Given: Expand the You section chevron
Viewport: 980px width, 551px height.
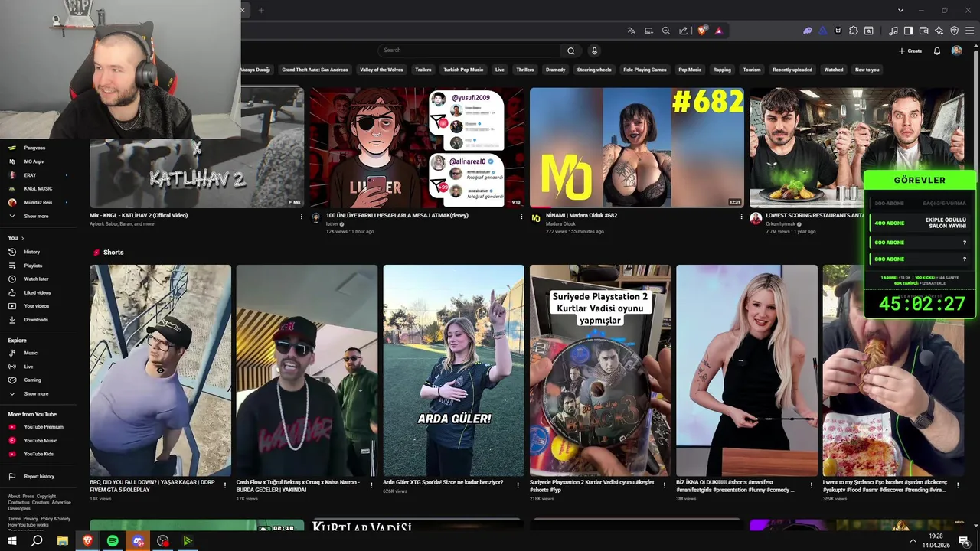Looking at the screenshot, I should (22, 238).
